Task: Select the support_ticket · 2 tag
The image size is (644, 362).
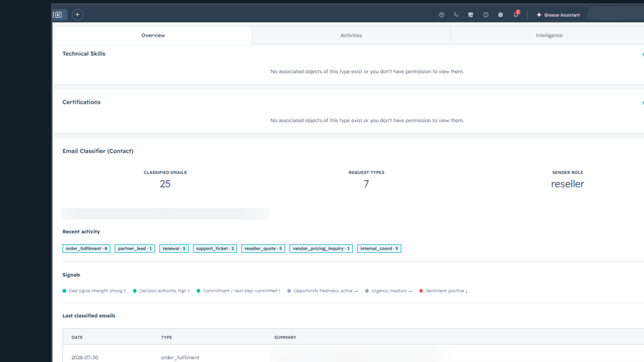Action: tap(215, 249)
